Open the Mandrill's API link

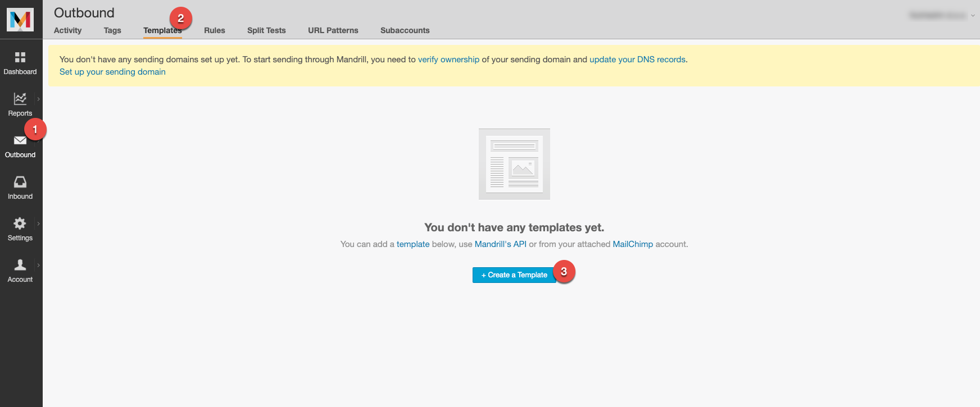coord(501,244)
